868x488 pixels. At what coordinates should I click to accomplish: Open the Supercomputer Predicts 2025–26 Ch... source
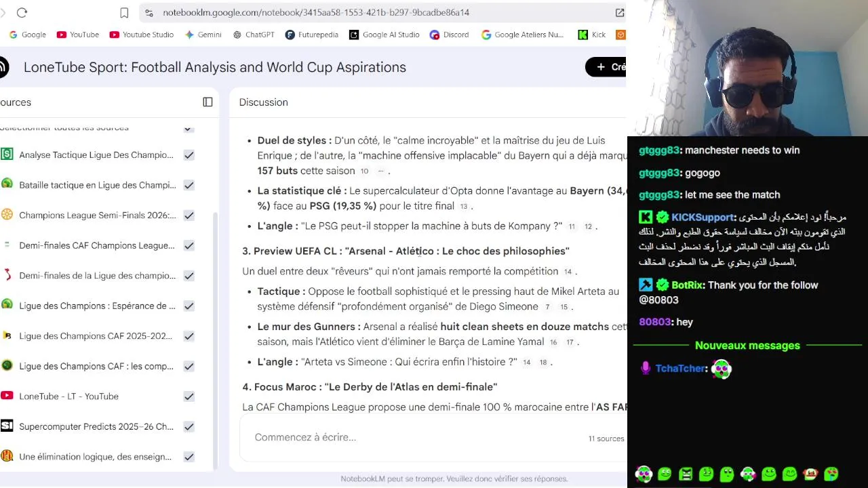(x=96, y=426)
